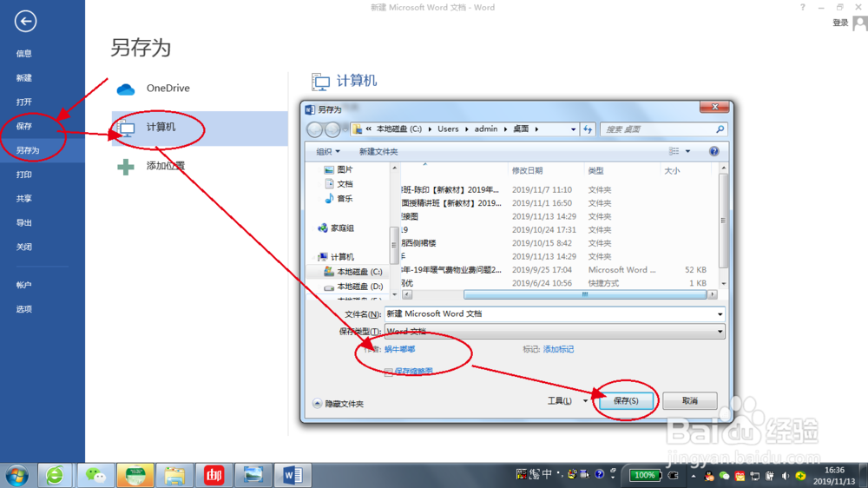The width and height of the screenshot is (868, 488).
Task: Tick the 保存缩略图 checkbox
Action: (x=389, y=372)
